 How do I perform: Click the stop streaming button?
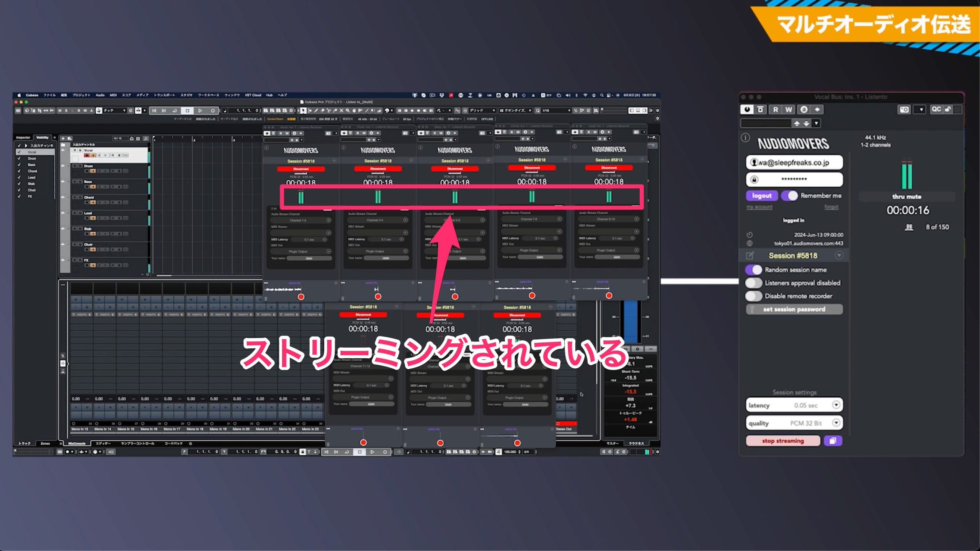tap(782, 441)
